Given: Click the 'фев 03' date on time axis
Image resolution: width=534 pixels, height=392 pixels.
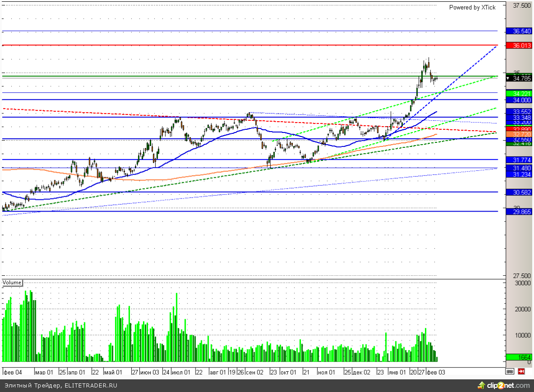Looking at the screenshot, I should pos(436,372).
